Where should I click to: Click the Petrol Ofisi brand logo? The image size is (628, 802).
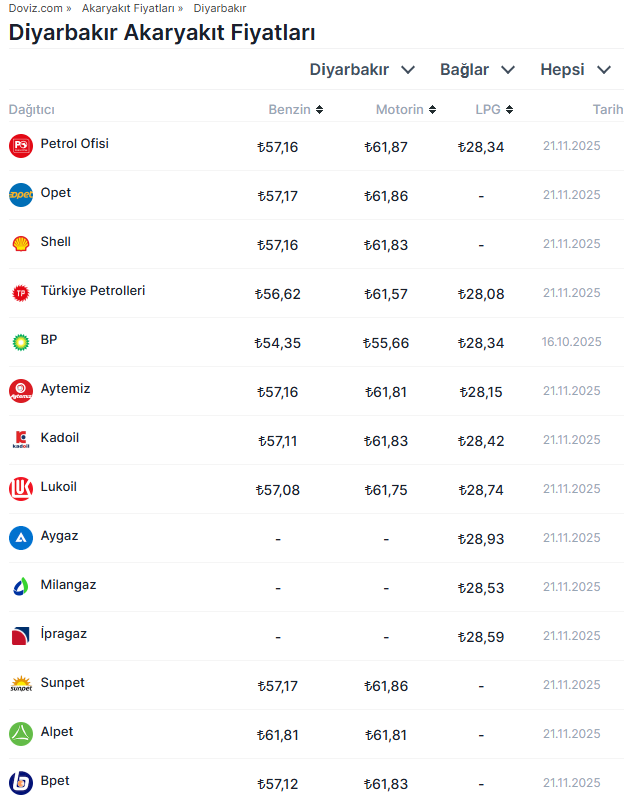pos(20,146)
